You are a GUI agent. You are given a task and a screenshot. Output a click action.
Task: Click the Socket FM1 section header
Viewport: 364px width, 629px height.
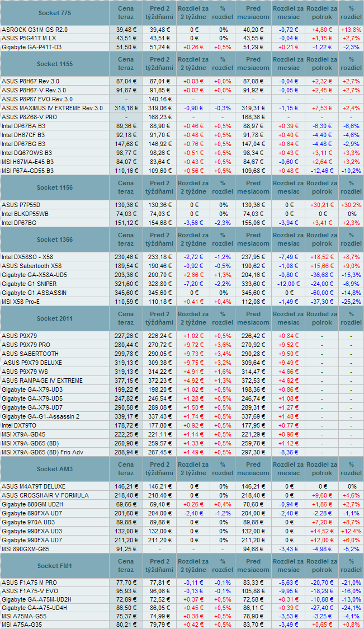point(55,566)
